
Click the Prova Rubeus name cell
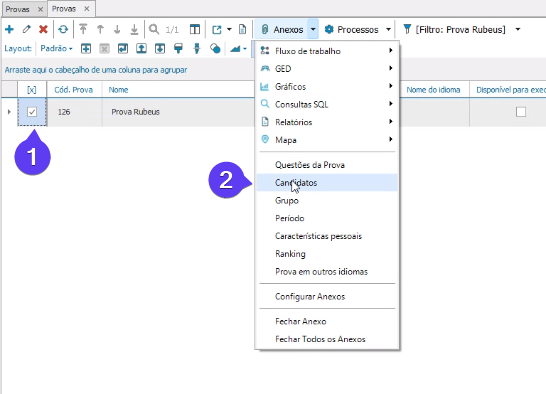(x=178, y=112)
